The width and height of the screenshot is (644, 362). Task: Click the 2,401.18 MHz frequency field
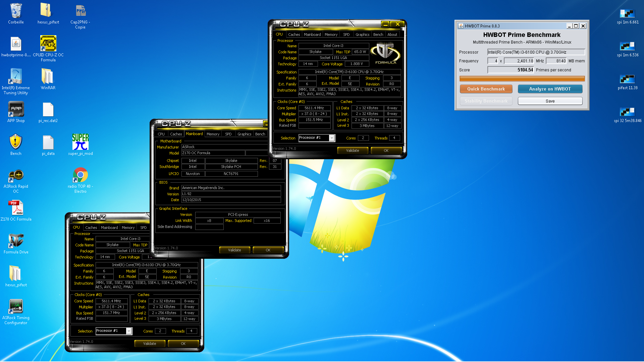tap(519, 61)
